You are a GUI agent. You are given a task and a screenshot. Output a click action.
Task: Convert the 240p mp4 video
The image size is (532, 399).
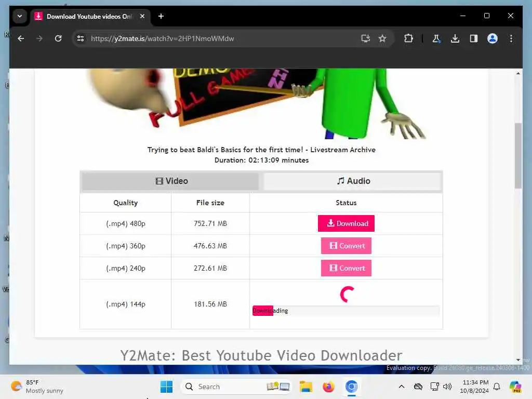[346, 268]
